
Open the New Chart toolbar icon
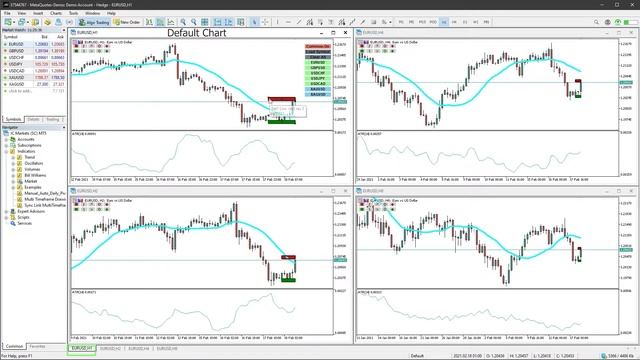tap(8, 22)
